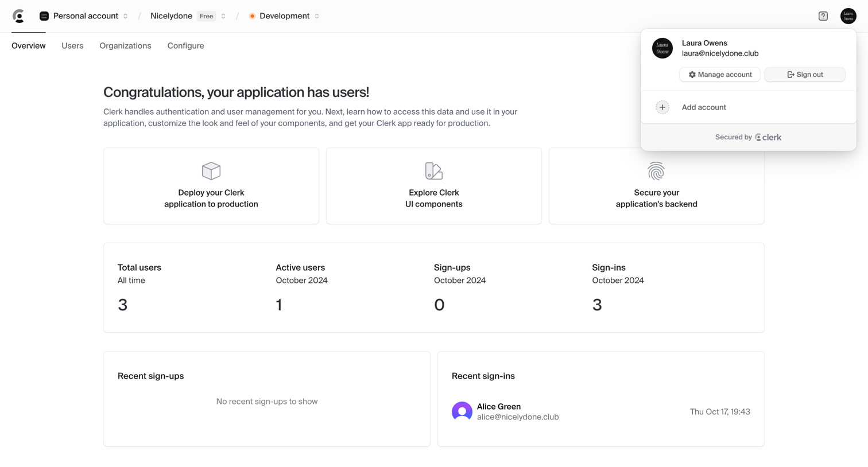Click alice@nicelydone.club email text
868x467 pixels.
point(518,417)
